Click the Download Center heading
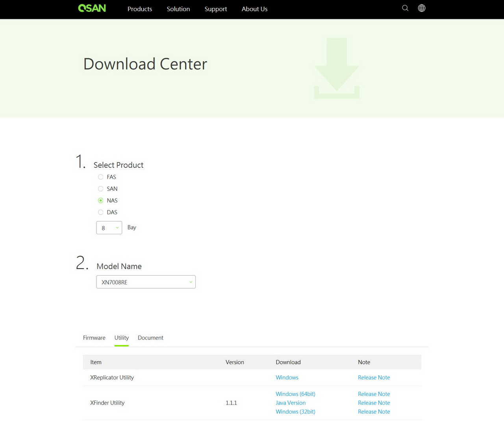 pyautogui.click(x=145, y=64)
